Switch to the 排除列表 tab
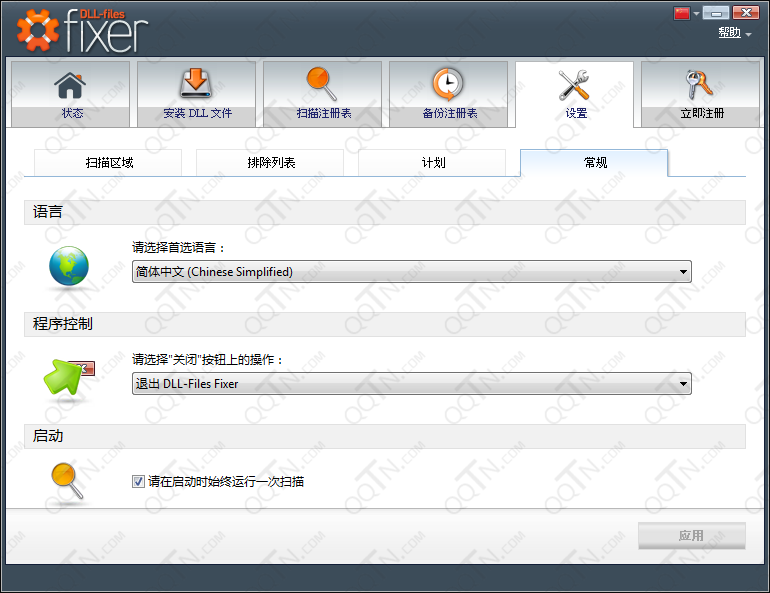The width and height of the screenshot is (770, 593). (x=270, y=162)
